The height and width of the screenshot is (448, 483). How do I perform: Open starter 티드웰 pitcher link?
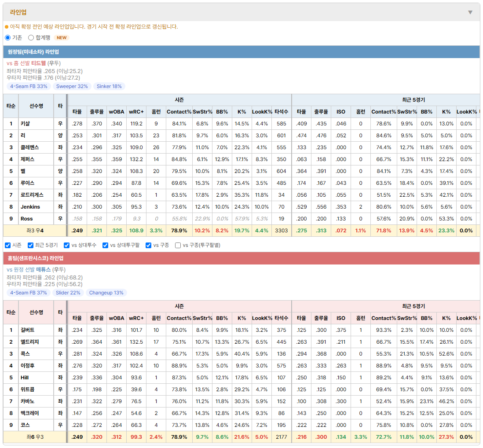pyautogui.click(x=39, y=63)
